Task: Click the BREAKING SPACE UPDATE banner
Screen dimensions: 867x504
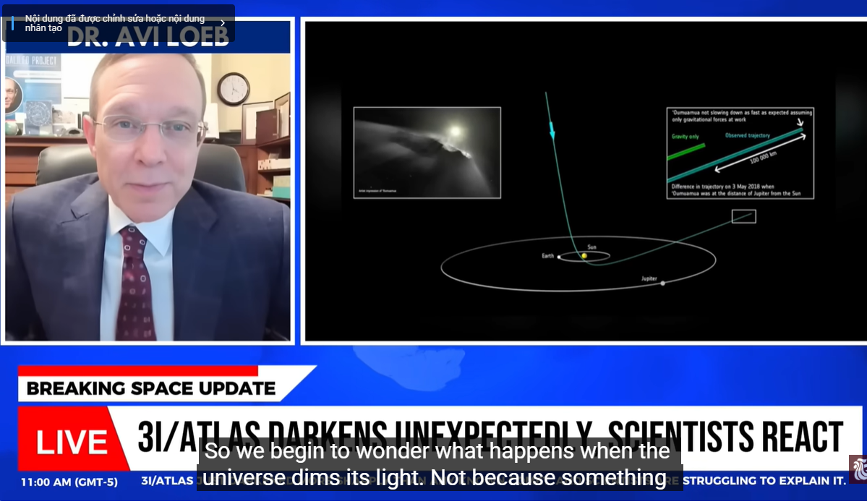Action: [x=151, y=388]
